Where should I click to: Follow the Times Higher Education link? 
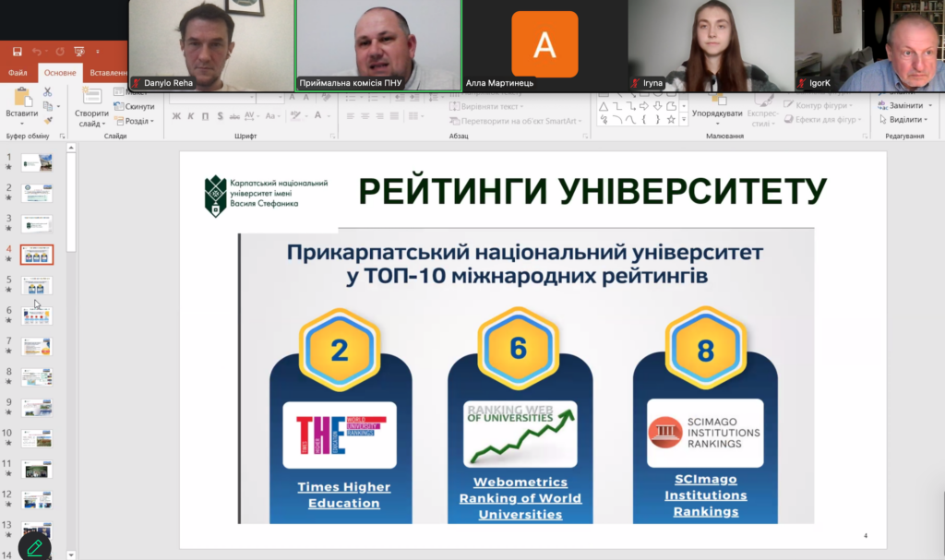pyautogui.click(x=344, y=494)
